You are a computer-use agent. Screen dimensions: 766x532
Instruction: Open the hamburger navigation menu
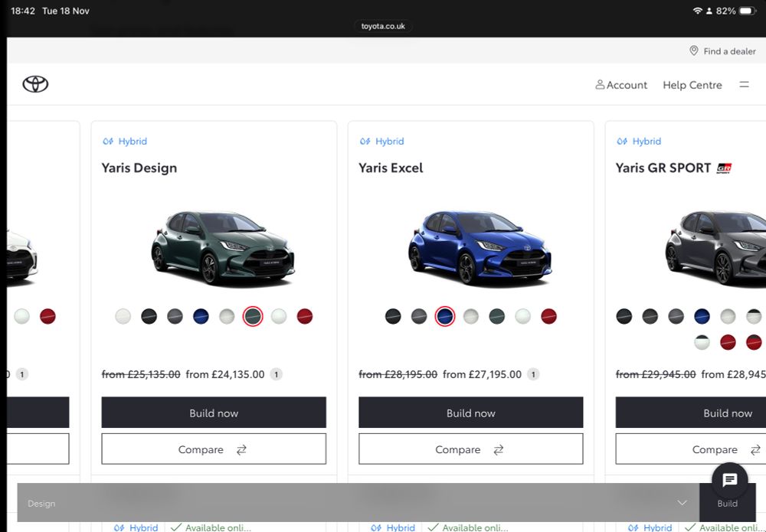744,85
